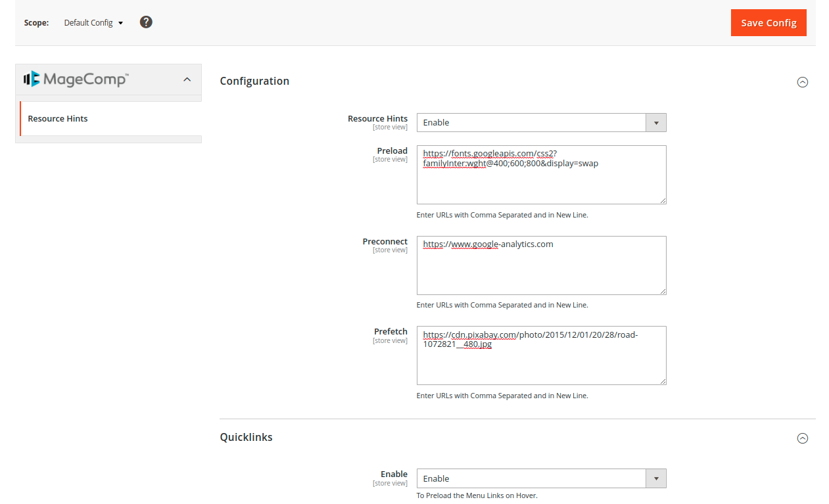Click the Resource Hints select arrow button
The height and width of the screenshot is (504, 829).
click(x=656, y=123)
